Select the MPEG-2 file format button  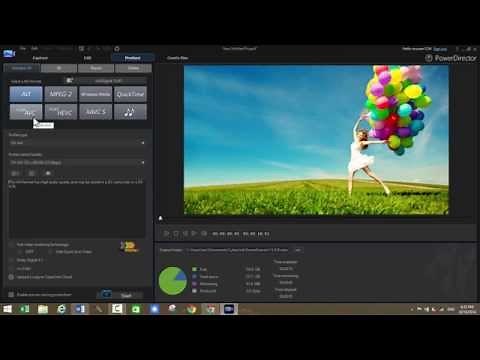pyautogui.click(x=61, y=94)
